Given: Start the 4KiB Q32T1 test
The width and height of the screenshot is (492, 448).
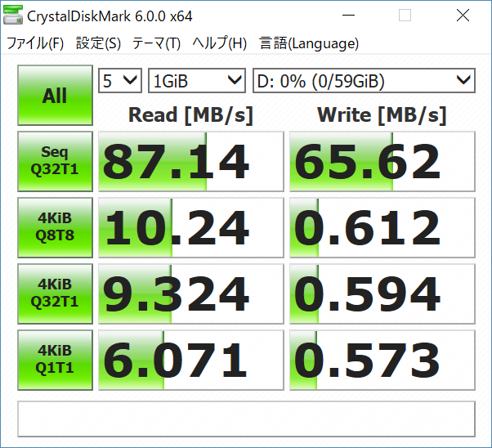Looking at the screenshot, I should coord(55,293).
